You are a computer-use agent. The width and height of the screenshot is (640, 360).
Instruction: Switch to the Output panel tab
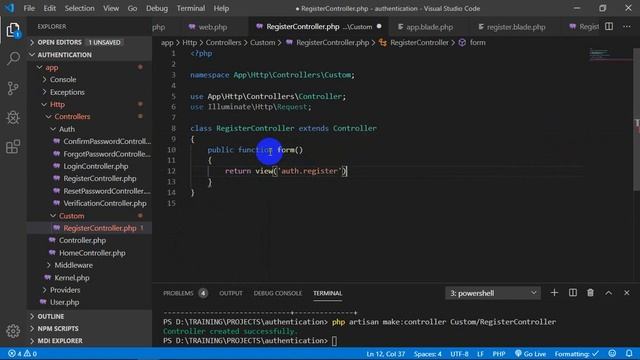231,293
